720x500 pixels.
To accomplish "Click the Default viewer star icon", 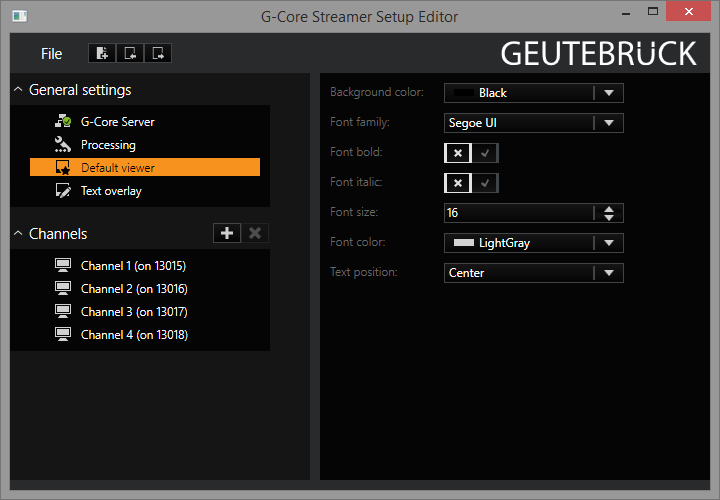I will tap(63, 167).
